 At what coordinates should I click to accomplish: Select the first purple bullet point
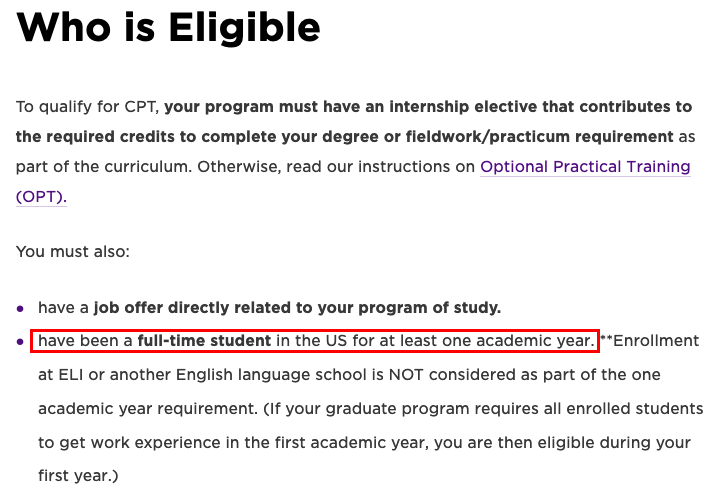[20, 309]
